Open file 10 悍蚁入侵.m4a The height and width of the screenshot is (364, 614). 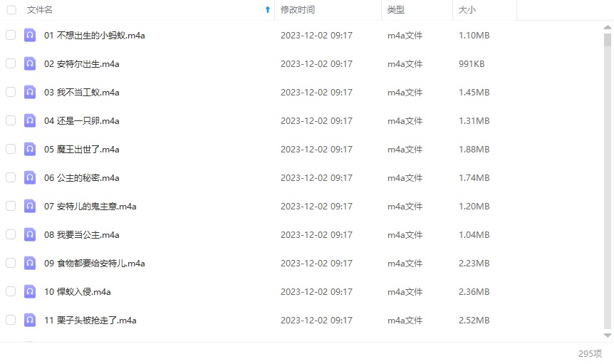[x=77, y=291]
